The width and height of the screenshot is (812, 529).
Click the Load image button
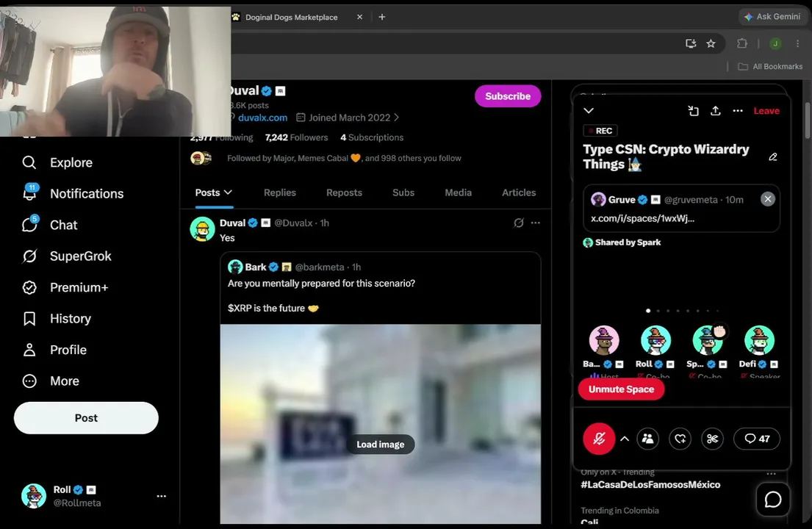click(x=380, y=444)
